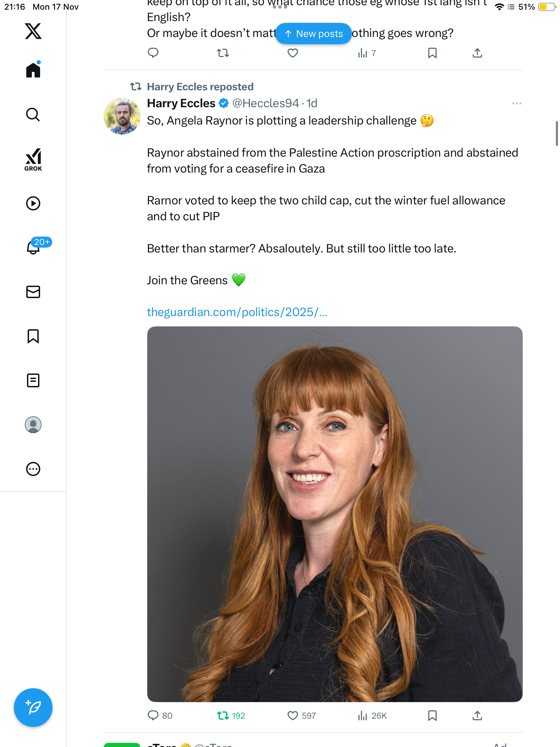
Task: Open the Lists icon in sidebar
Action: click(x=33, y=380)
